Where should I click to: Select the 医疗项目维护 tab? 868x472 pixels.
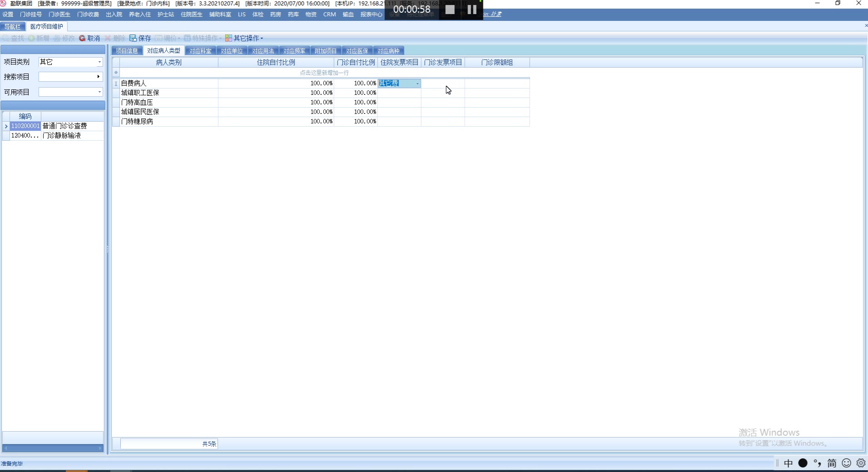tap(46, 27)
